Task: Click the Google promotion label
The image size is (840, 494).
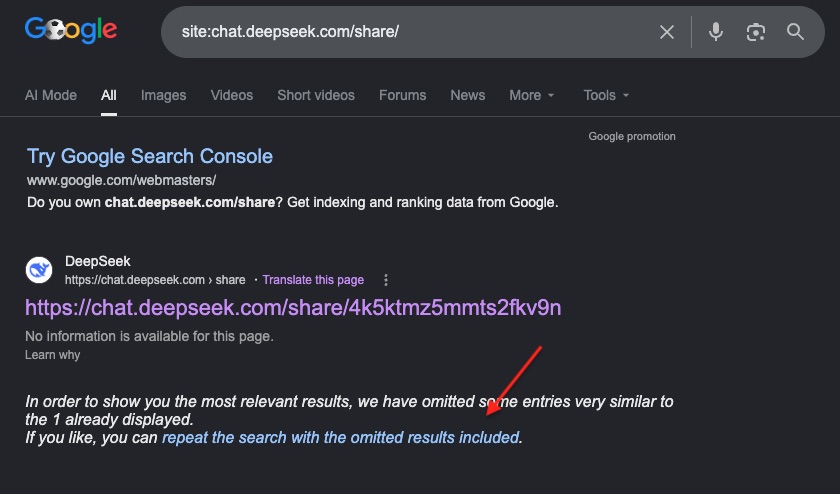Action: click(632, 137)
